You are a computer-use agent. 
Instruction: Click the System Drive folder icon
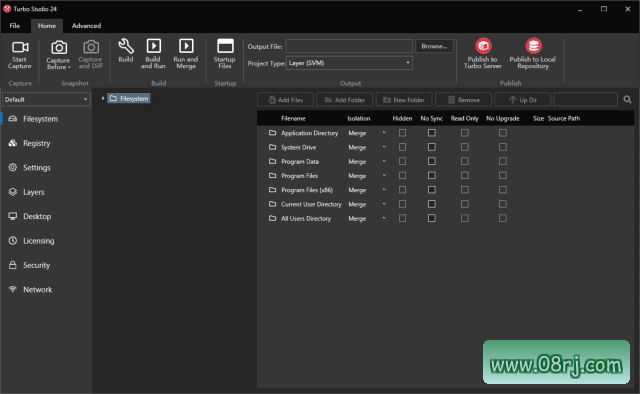pos(272,147)
